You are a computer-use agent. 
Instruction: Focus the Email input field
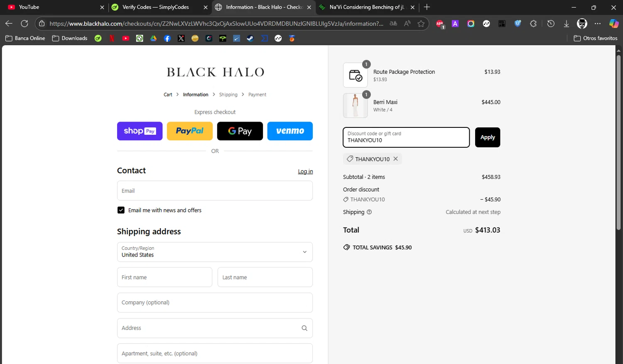point(215,191)
